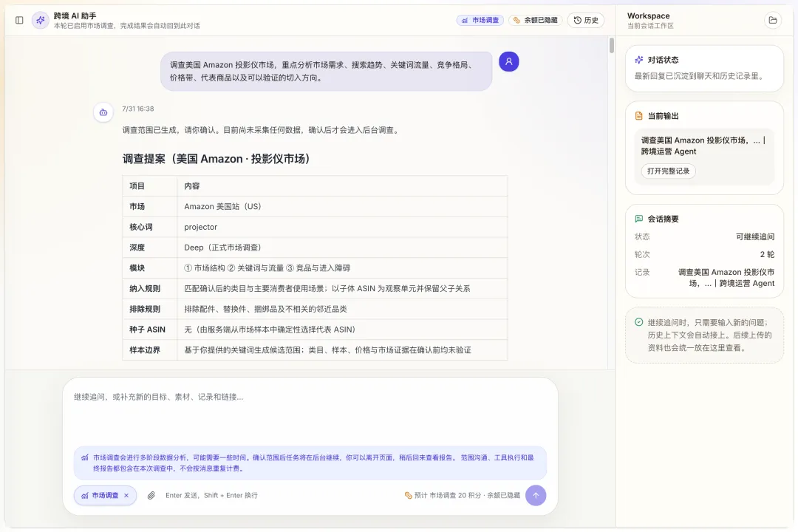Send the message with the arrow button
This screenshot has width=798, height=532.
point(536,495)
